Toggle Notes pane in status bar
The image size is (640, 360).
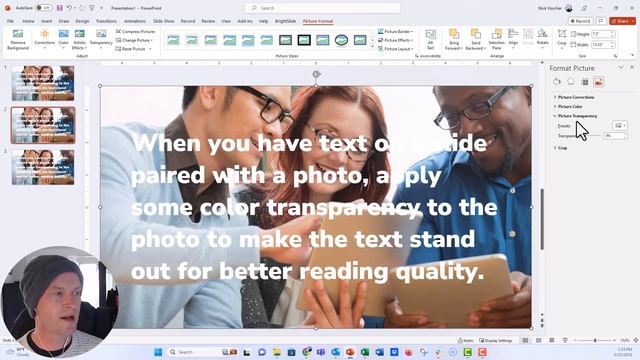[465, 340]
